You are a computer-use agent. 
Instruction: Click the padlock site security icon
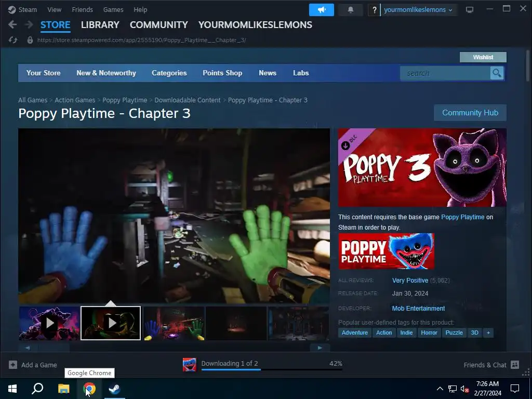(30, 40)
